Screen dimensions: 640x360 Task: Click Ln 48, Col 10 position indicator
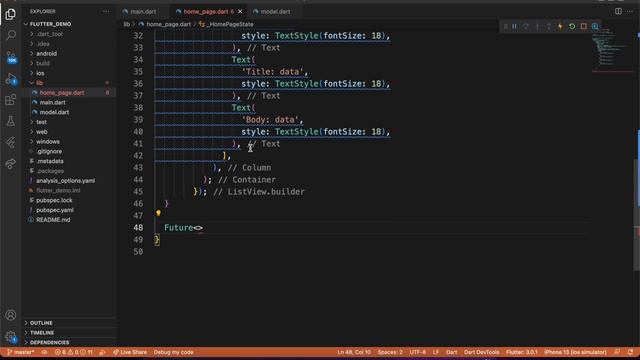(354, 352)
